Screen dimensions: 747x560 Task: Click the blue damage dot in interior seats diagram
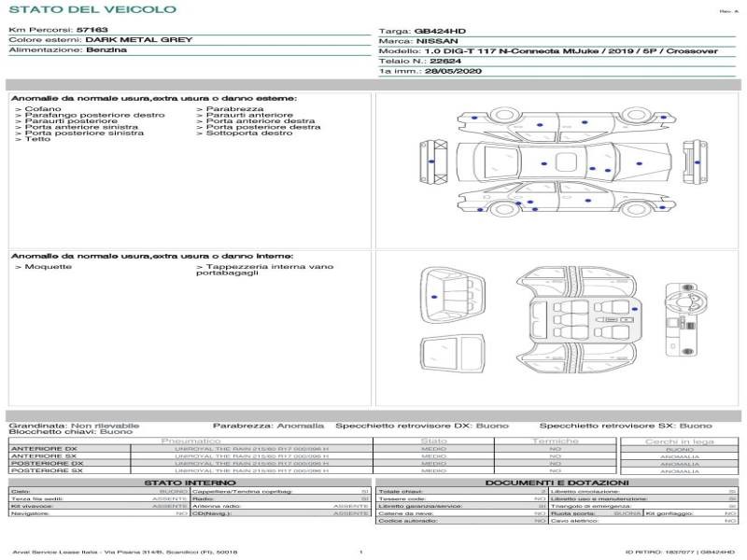click(x=634, y=309)
